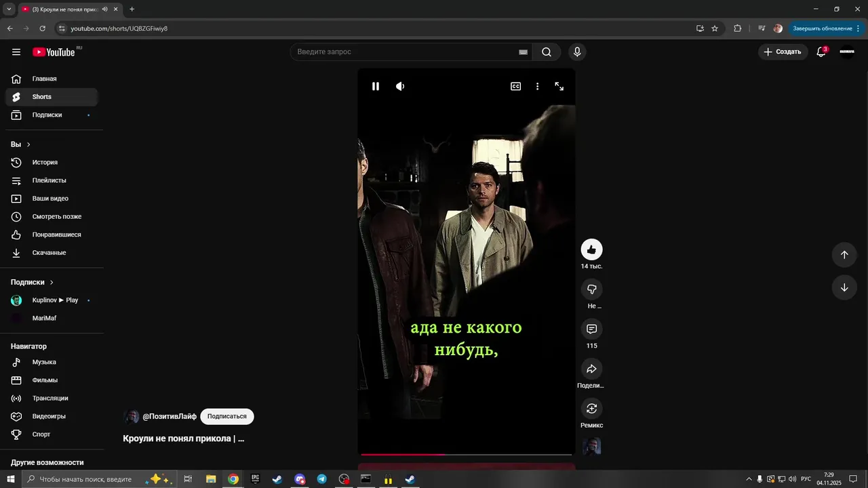Viewport: 868px width, 488px height.
Task: Go to the previous Short with up arrow
Action: pyautogui.click(x=844, y=254)
